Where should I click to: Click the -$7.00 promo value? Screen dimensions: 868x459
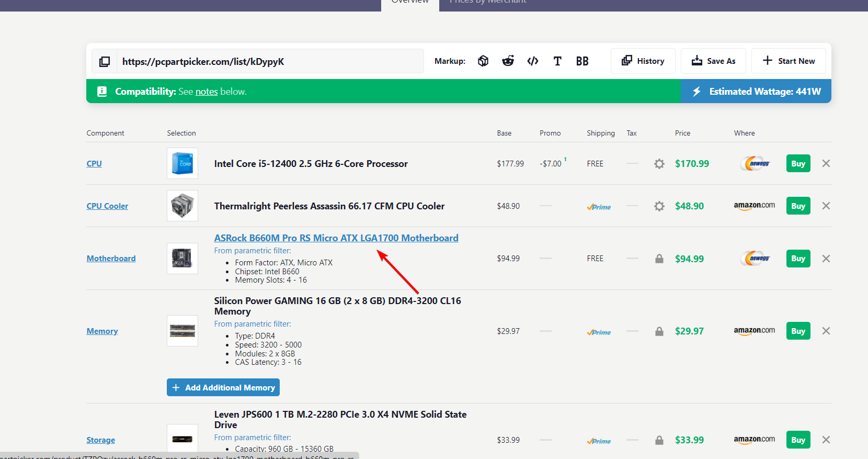pos(551,164)
